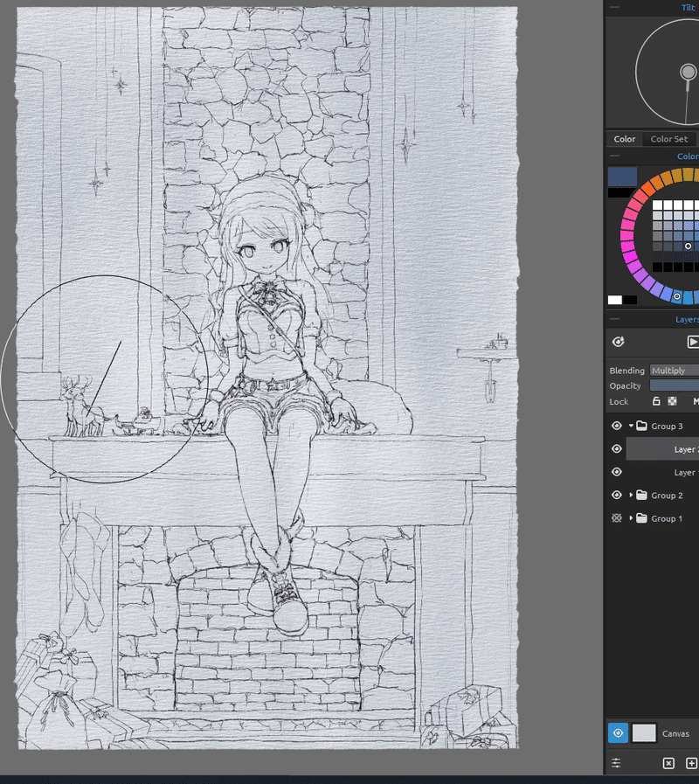The width and height of the screenshot is (699, 784).
Task: Pick the white swatch below hue ring
Action: tap(615, 300)
